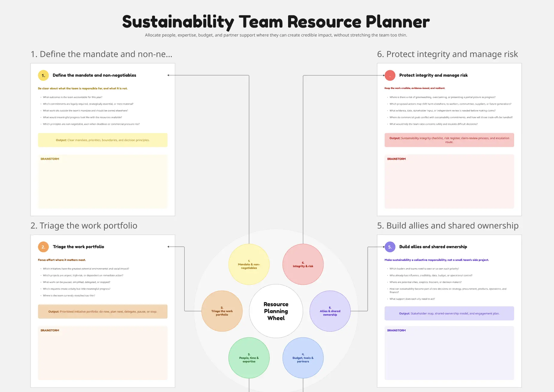Viewport: 554px width, 392px height.
Task: Click bullet 'Where is the team currently stretched too thin?'
Action: click(69, 295)
